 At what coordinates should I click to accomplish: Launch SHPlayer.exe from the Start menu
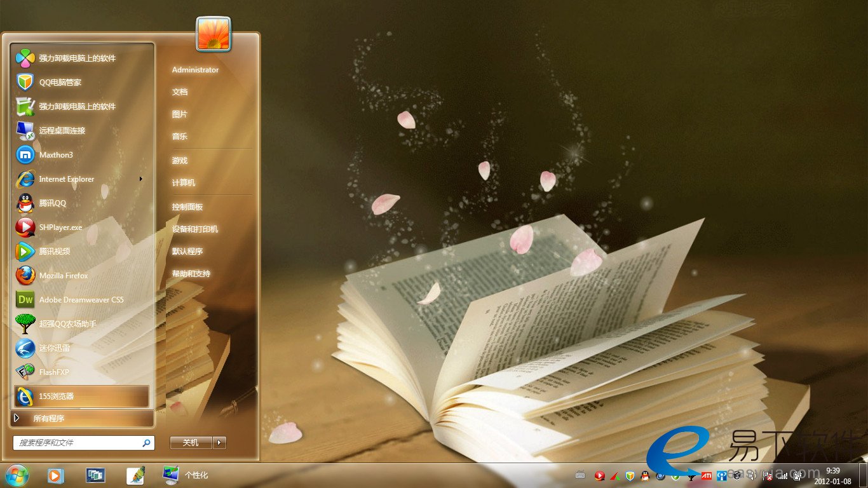click(82, 227)
